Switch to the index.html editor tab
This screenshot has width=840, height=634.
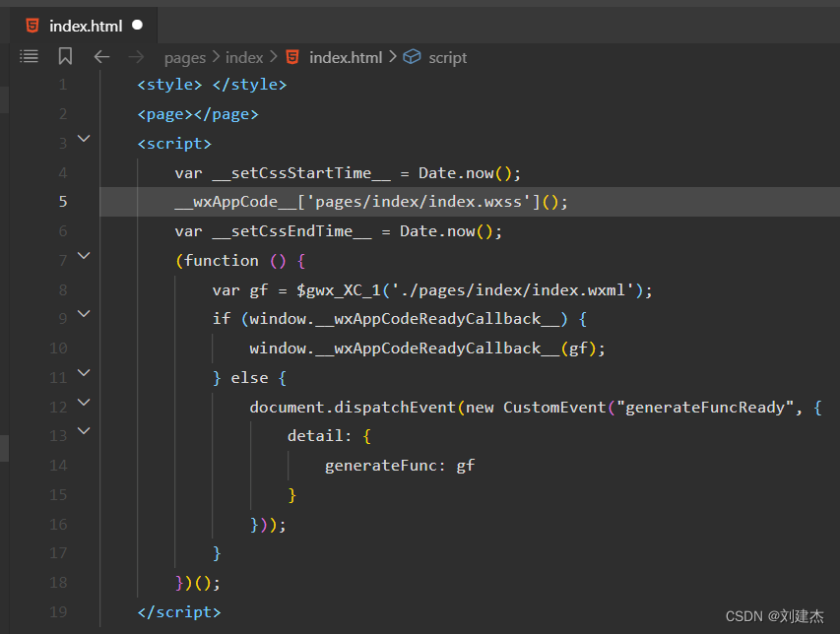(84, 26)
